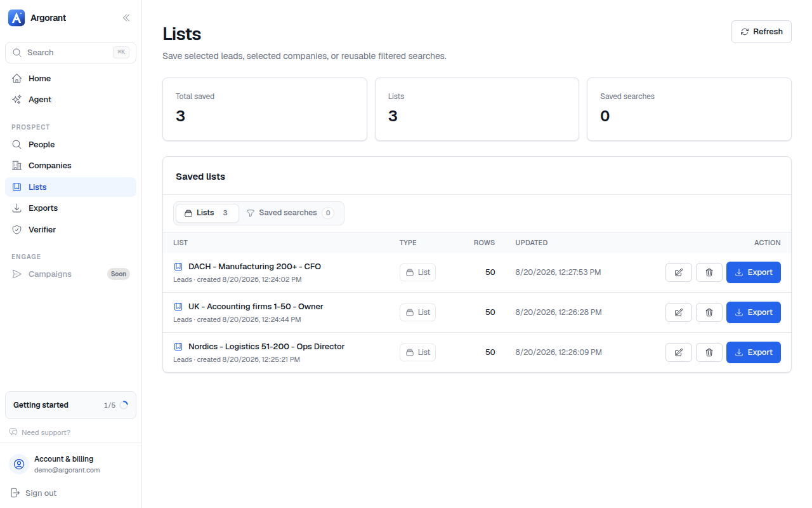The image size is (812, 508).
Task: Click the ROWS column header
Action: (x=484, y=243)
